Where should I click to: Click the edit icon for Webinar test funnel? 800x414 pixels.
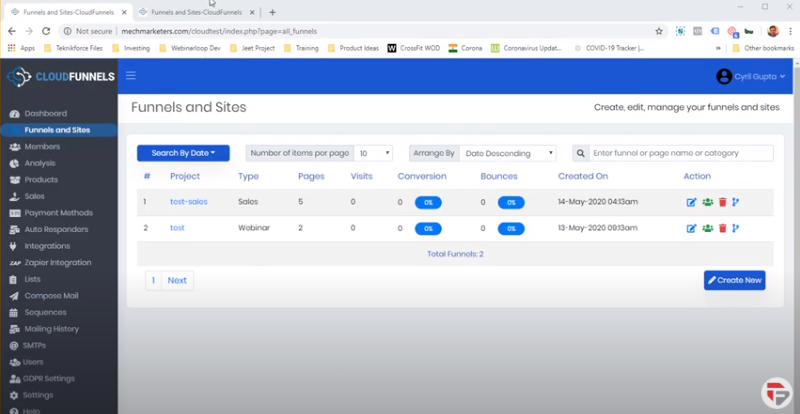click(691, 228)
